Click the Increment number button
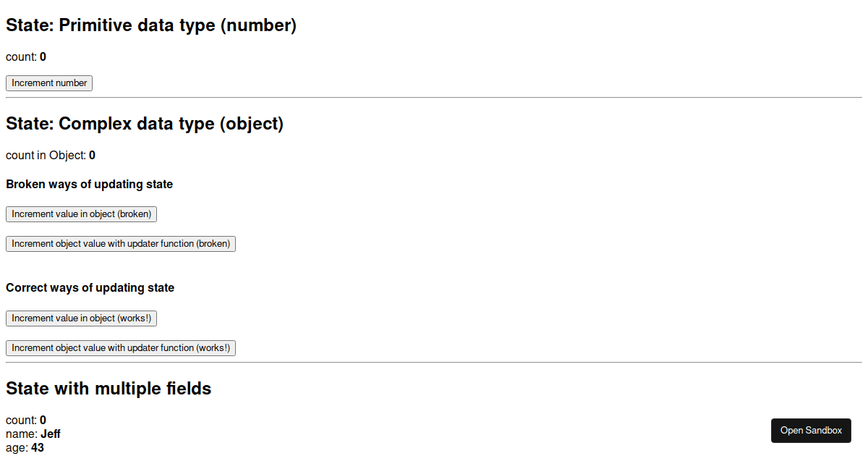This screenshot has width=868, height=456. pyautogui.click(x=49, y=83)
